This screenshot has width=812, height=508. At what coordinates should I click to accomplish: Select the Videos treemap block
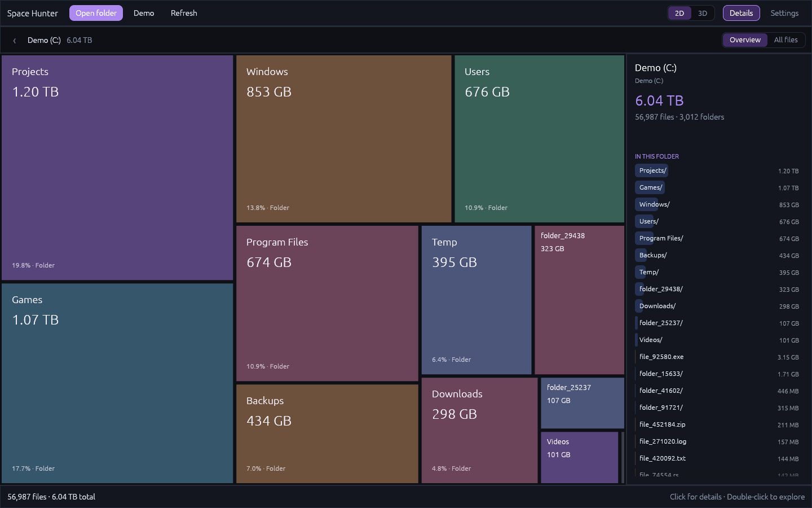[x=580, y=457]
